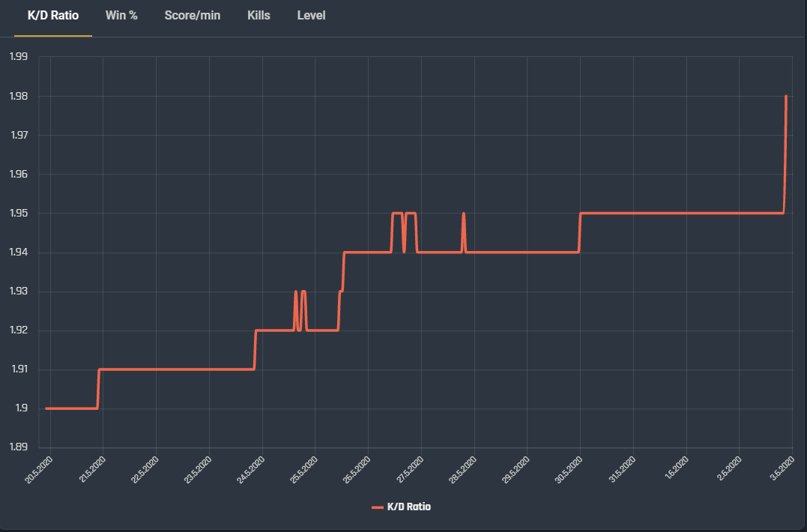This screenshot has width=807, height=532.
Task: Click the 1.94 y-axis label
Action: (19, 252)
